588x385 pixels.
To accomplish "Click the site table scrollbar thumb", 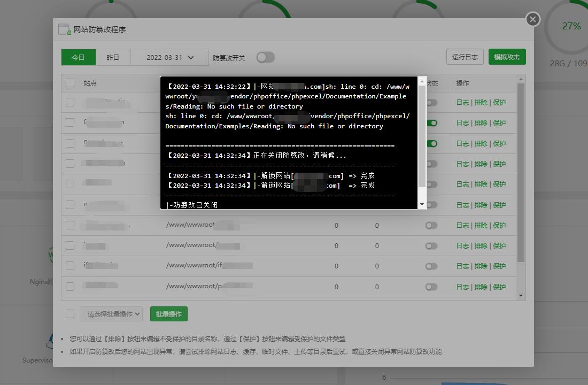I will pos(521,173).
